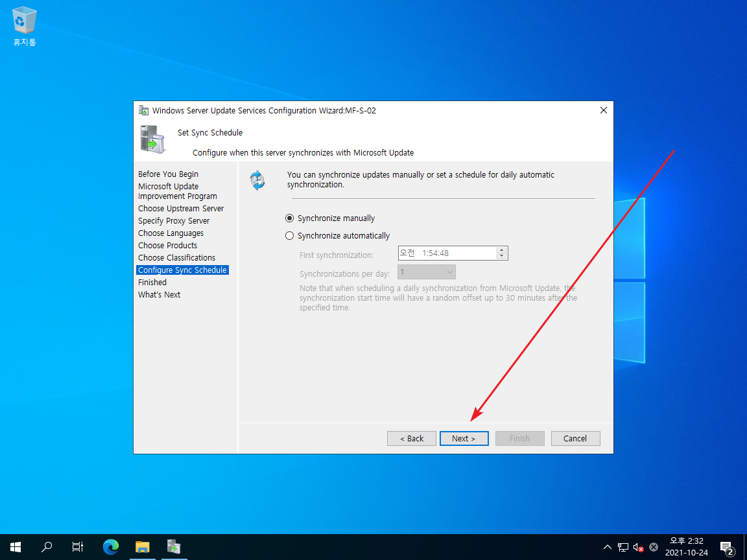747x560 pixels.
Task: Go to Before You Begin step
Action: coord(168,174)
